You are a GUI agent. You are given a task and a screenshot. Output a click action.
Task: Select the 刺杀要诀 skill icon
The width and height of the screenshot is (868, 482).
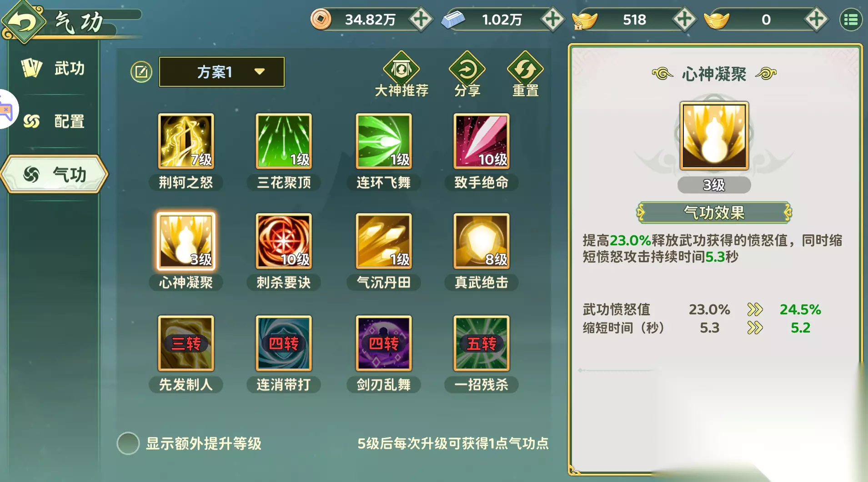point(284,241)
